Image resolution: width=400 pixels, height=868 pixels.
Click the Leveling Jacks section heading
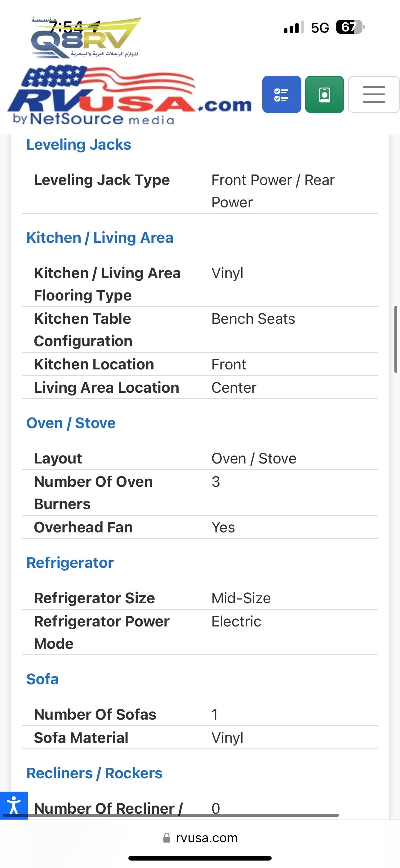(78, 145)
